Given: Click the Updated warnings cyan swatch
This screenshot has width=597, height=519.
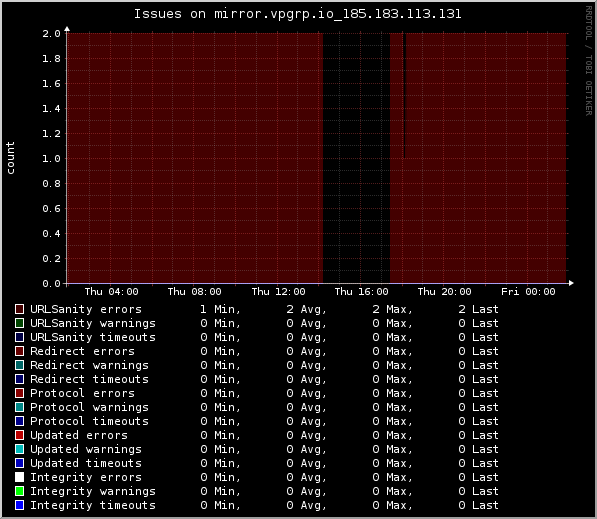Looking at the screenshot, I should pyautogui.click(x=19, y=449).
